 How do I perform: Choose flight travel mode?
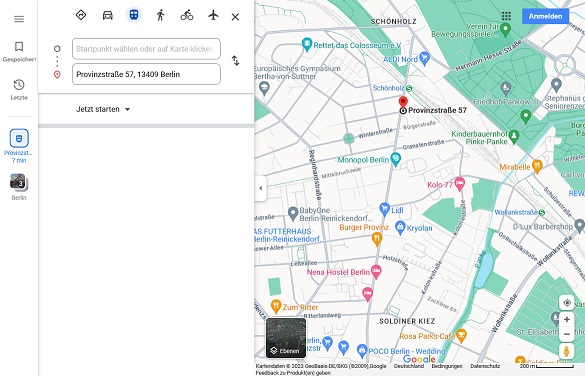[213, 15]
